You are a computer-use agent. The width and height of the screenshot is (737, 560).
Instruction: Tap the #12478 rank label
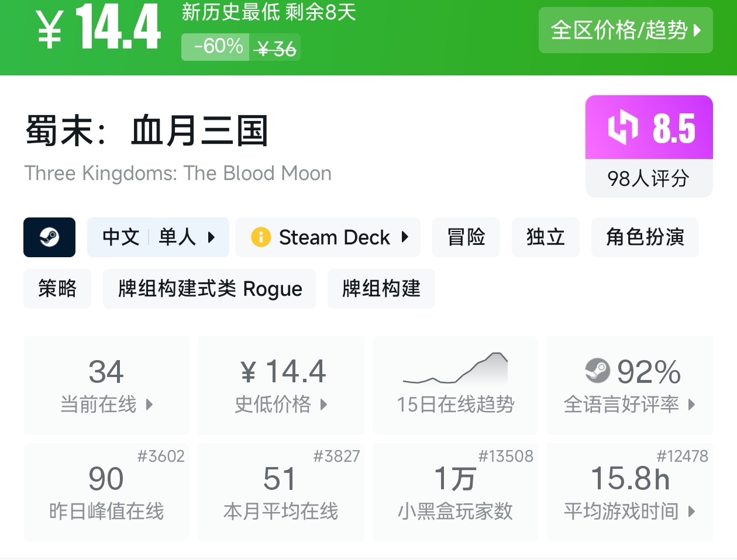tap(683, 456)
